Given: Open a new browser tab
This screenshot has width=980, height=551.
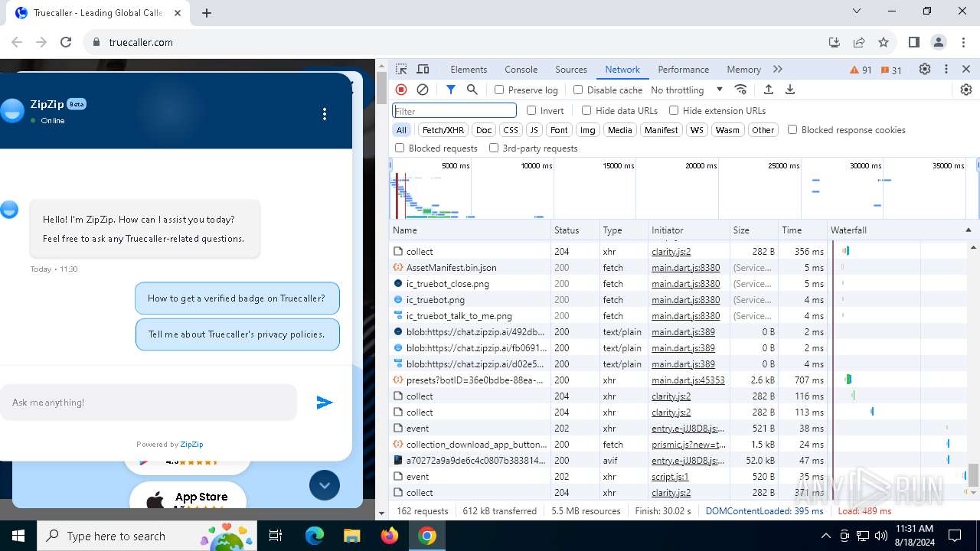Looking at the screenshot, I should (207, 12).
